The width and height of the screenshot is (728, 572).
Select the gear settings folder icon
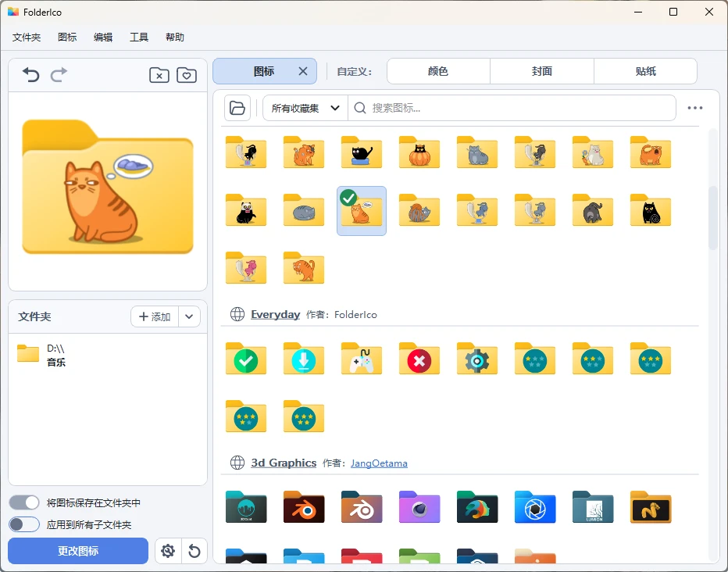(476, 359)
